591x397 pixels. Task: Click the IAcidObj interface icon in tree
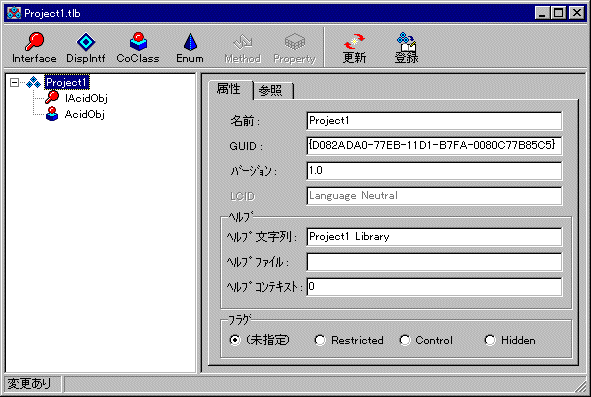pyautogui.click(x=52, y=98)
